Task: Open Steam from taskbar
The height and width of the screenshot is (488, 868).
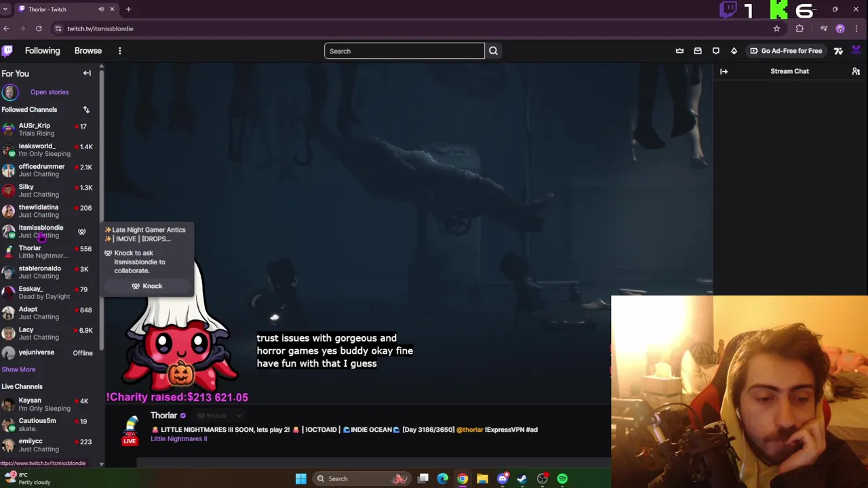Action: tap(522, 479)
